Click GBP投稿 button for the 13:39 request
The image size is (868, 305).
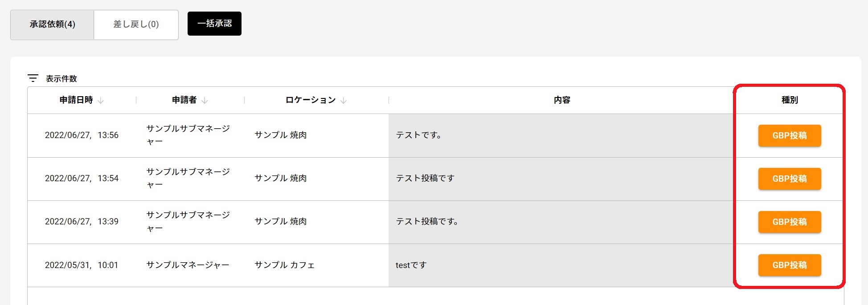pyautogui.click(x=789, y=222)
